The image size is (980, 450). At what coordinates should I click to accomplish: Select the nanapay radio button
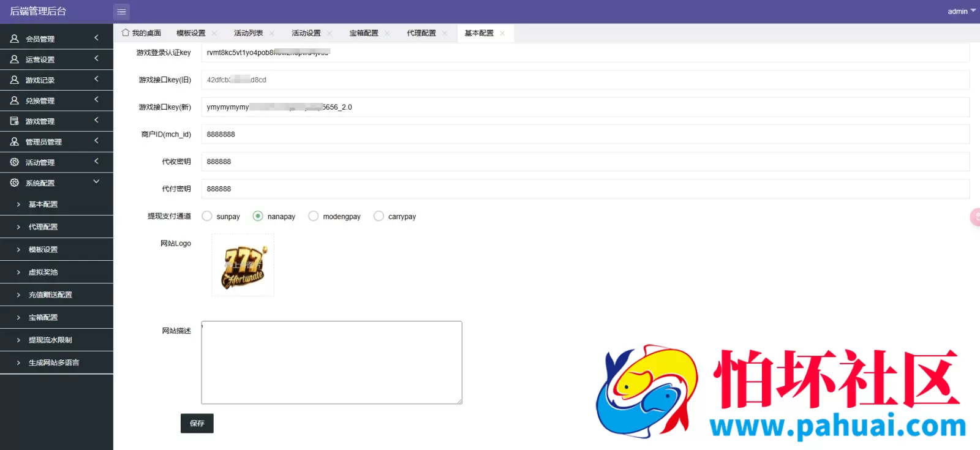coord(258,216)
